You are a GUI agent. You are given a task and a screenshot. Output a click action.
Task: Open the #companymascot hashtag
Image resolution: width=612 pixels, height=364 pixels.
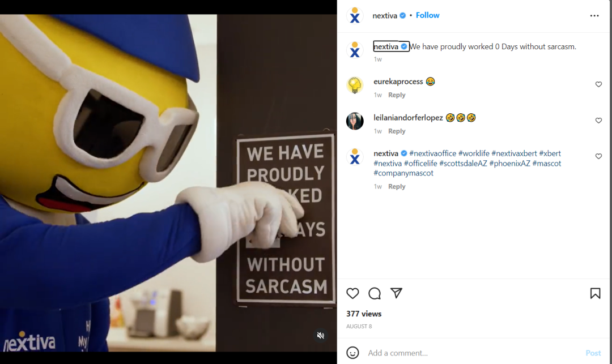click(x=403, y=173)
